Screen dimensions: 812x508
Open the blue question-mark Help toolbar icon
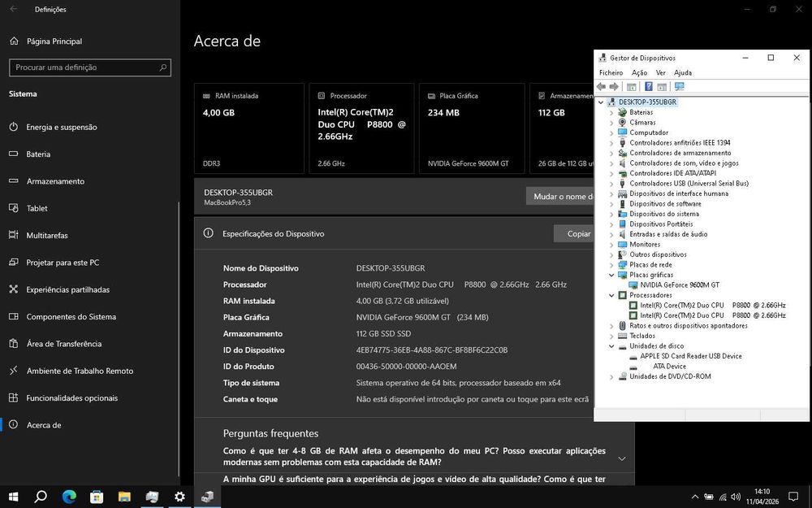pos(648,87)
